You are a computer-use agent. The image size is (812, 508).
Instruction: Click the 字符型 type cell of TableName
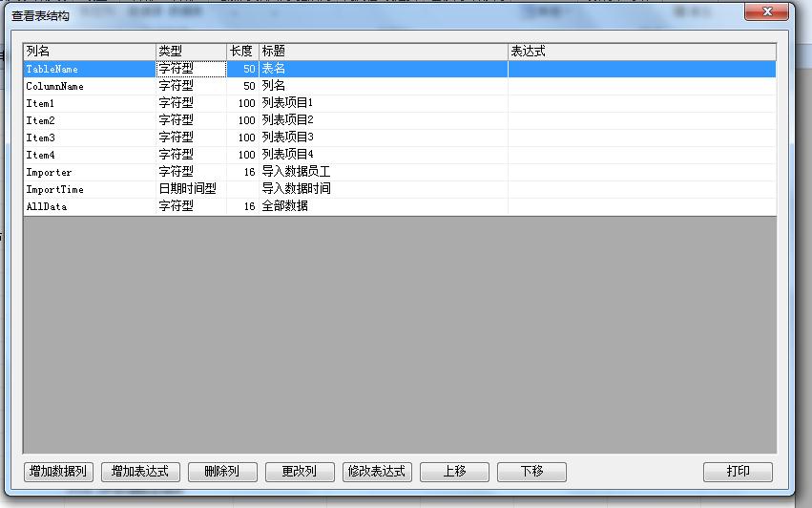coord(191,69)
